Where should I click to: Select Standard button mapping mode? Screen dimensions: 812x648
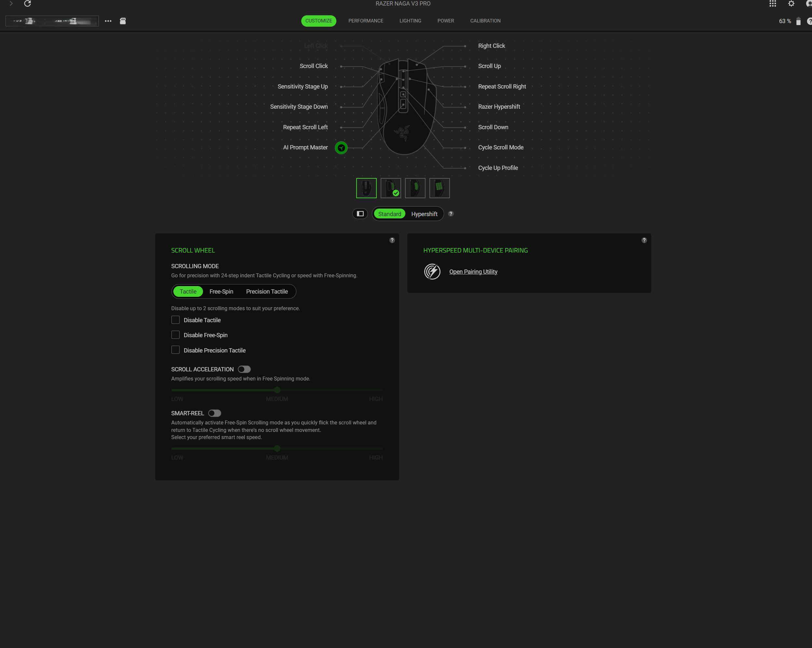[x=389, y=214]
